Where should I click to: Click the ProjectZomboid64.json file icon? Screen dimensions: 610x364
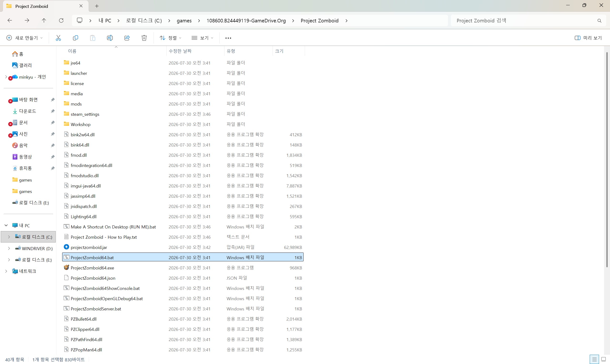pyautogui.click(x=66, y=278)
